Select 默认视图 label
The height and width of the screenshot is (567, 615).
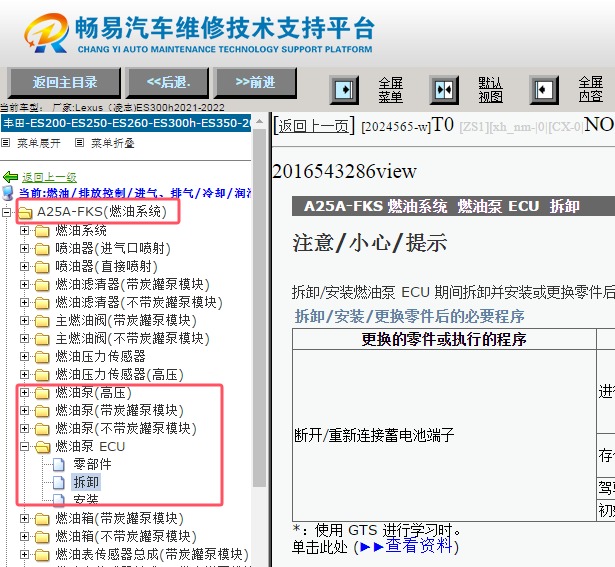click(490, 90)
